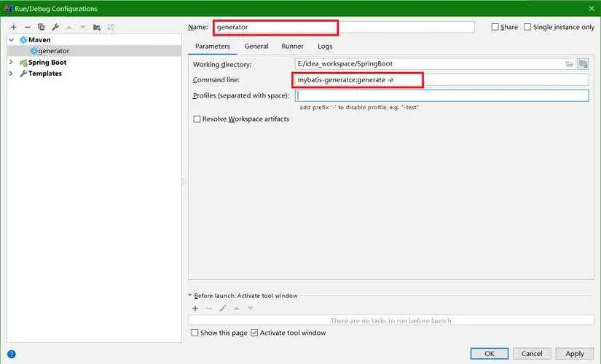601x364 pixels.
Task: Move configuration down in the list
Action: point(83,27)
